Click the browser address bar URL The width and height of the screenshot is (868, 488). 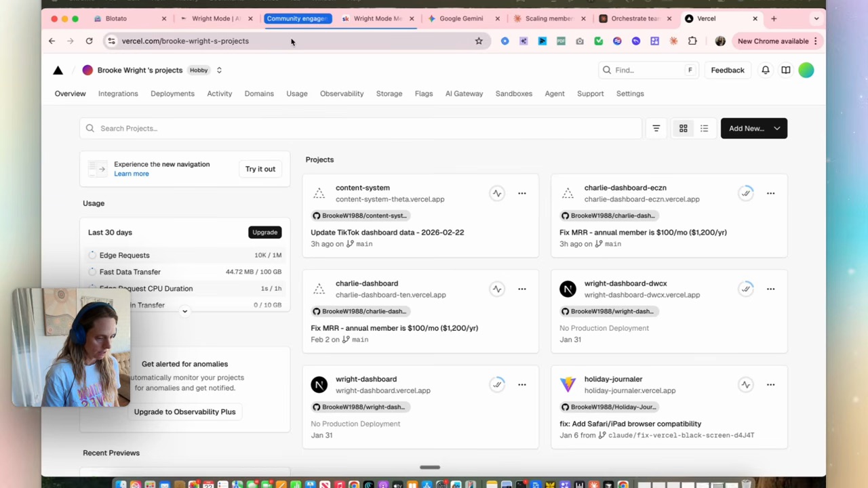coord(185,41)
